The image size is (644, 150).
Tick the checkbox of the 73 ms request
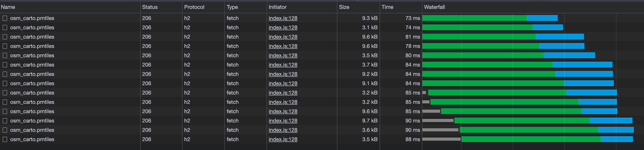click(x=5, y=18)
